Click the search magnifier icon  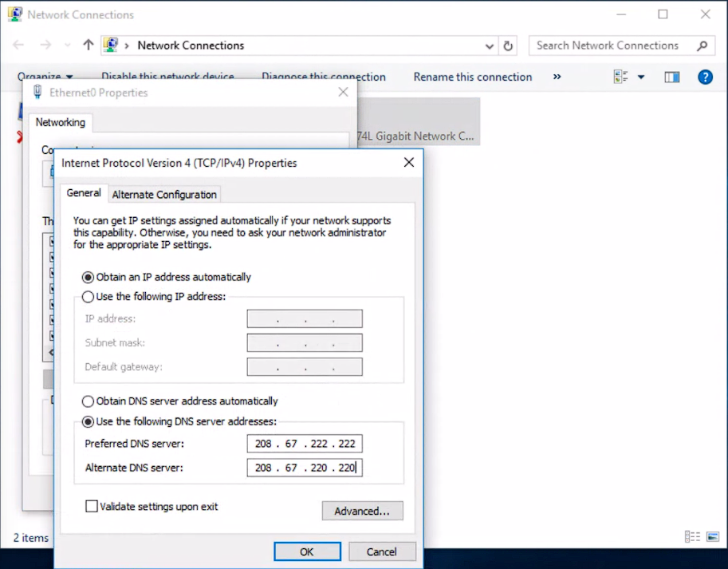point(702,45)
